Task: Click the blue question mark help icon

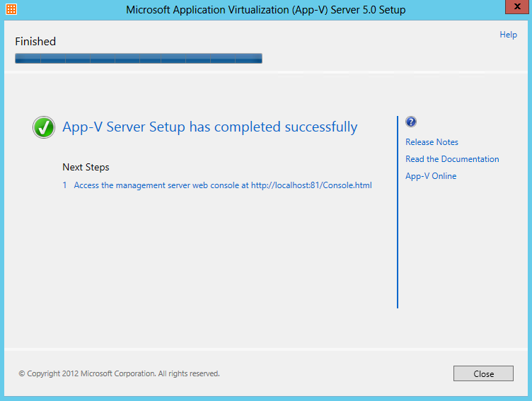Action: (411, 122)
